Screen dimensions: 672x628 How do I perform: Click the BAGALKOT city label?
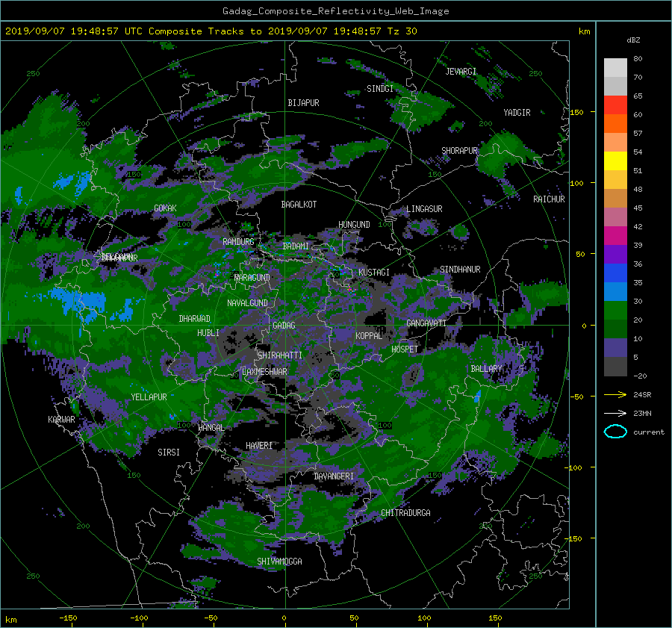coord(299,205)
